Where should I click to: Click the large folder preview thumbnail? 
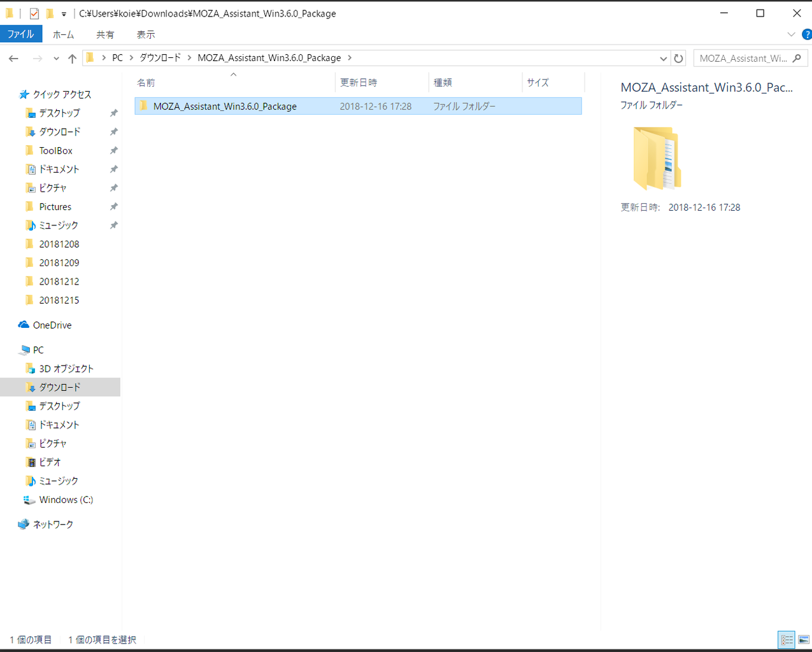coord(657,159)
